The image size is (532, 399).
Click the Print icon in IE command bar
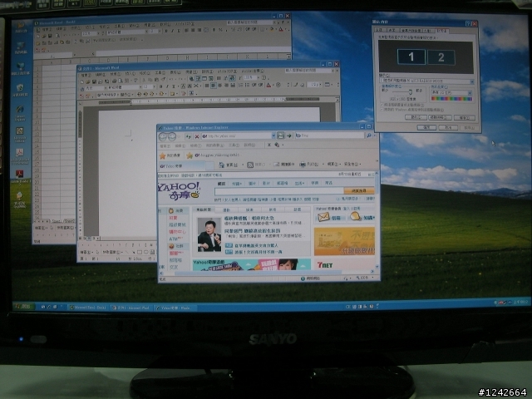tap(303, 165)
